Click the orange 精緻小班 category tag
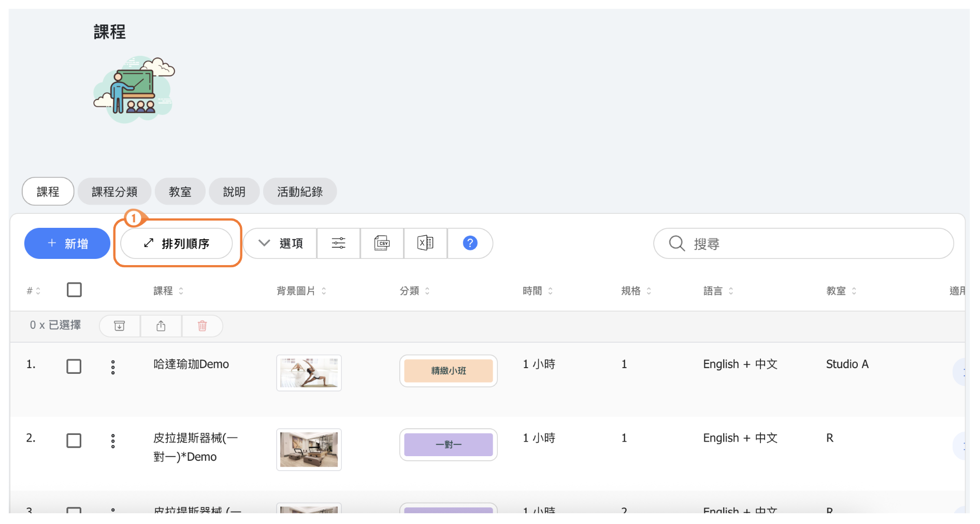Image resolution: width=980 pixels, height=524 pixels. click(448, 371)
